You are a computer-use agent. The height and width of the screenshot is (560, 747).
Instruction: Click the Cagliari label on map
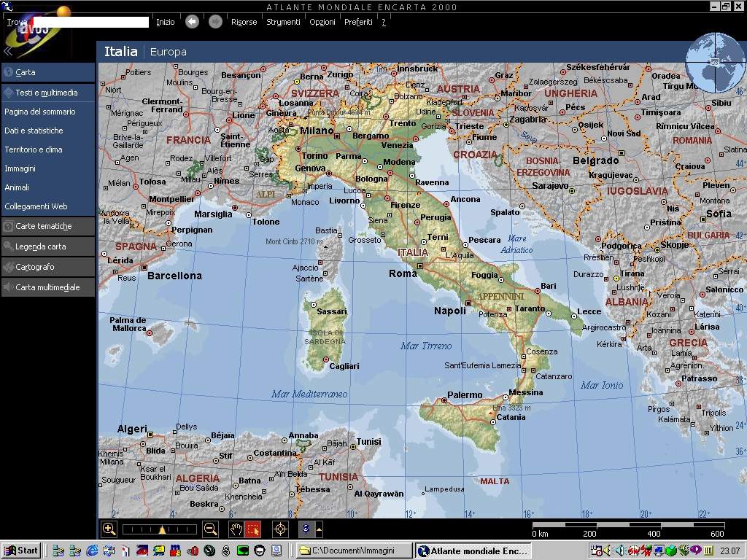click(344, 366)
